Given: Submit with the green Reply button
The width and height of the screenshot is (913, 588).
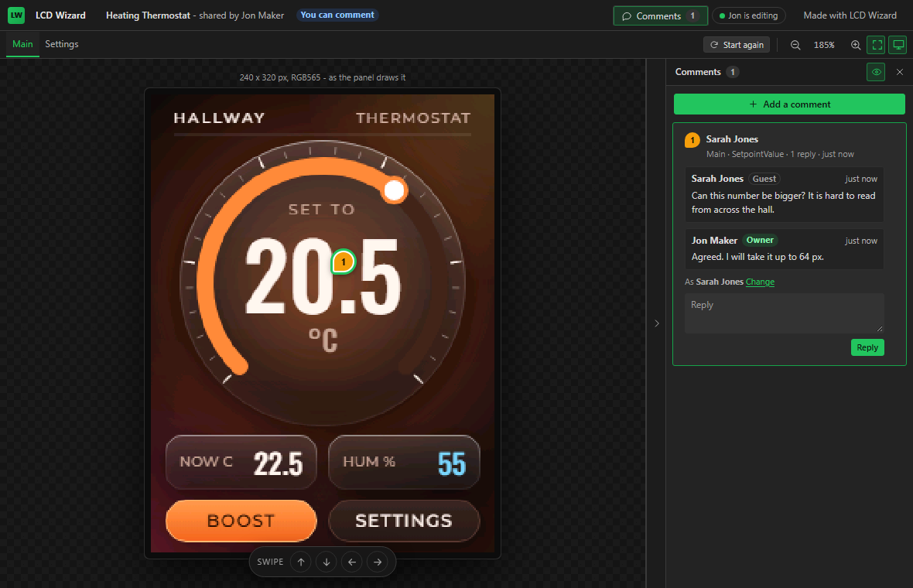Looking at the screenshot, I should [x=867, y=347].
